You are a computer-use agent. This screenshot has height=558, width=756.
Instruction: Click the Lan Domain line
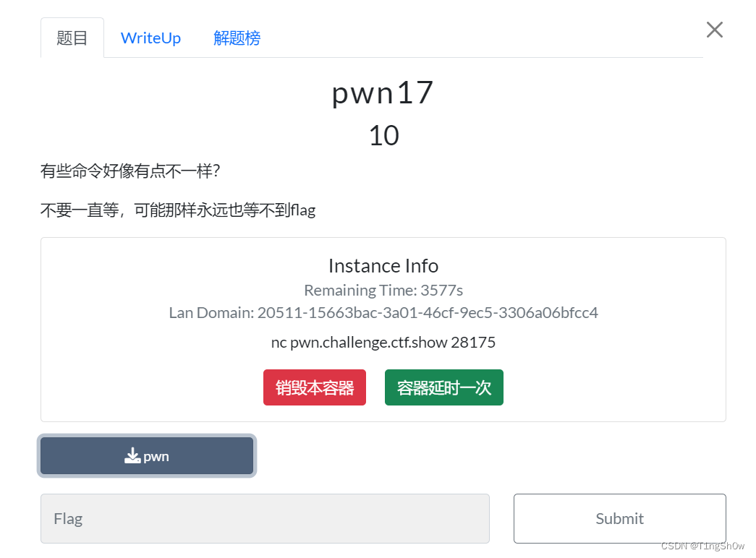point(383,313)
